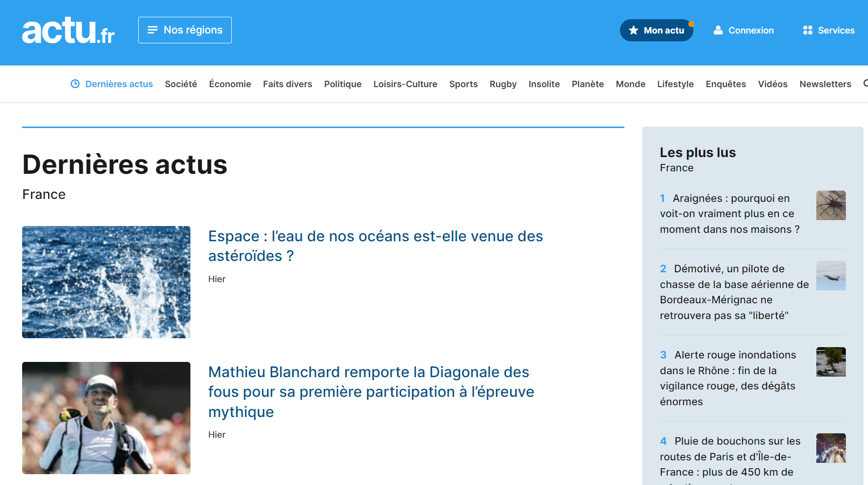The width and height of the screenshot is (868, 485).
Task: Click the flood thumbnail image
Action: coord(831,362)
